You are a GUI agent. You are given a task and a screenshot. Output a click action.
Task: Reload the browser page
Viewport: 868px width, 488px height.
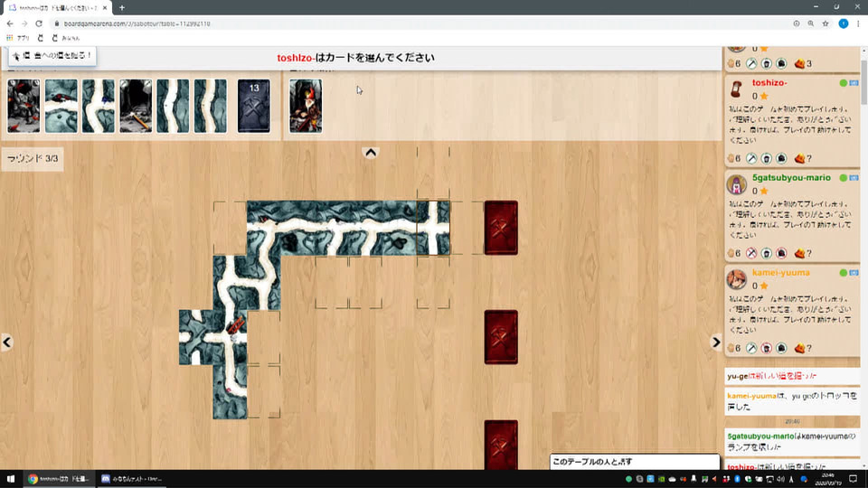tap(39, 23)
